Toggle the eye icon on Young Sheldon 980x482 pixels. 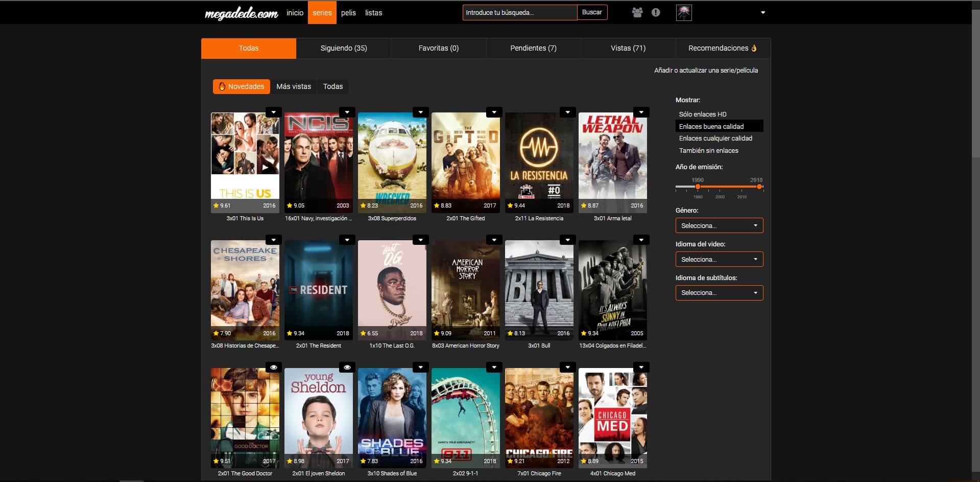(347, 368)
